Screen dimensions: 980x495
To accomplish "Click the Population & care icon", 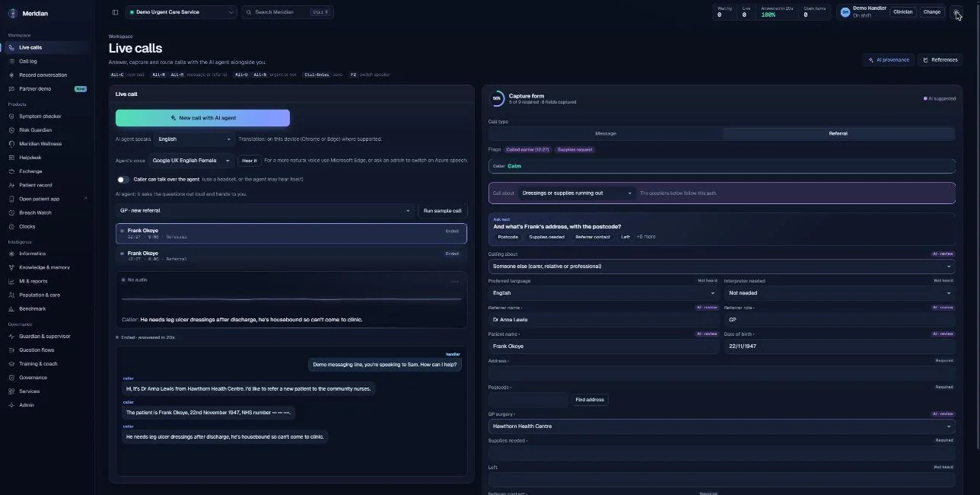I will [x=12, y=295].
